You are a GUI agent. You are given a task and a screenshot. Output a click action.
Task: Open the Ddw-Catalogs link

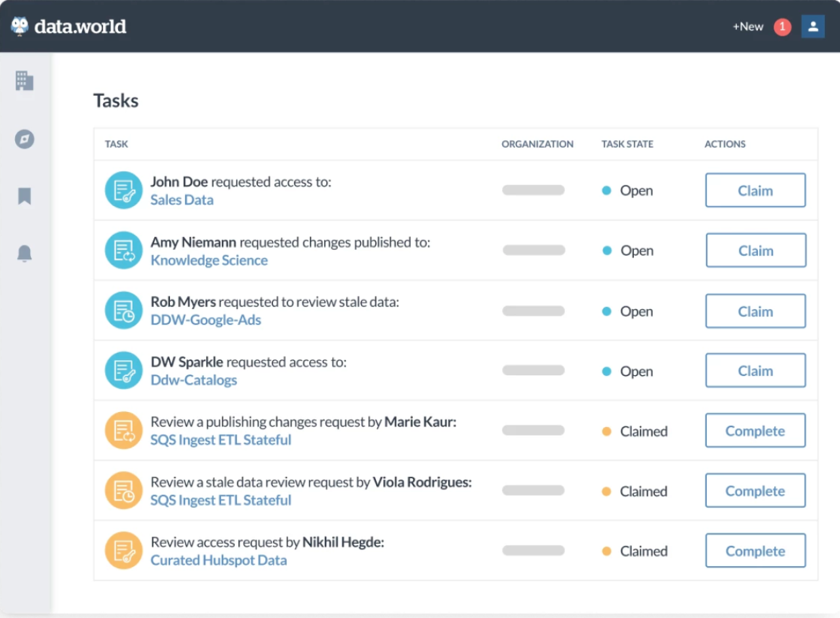coord(194,381)
